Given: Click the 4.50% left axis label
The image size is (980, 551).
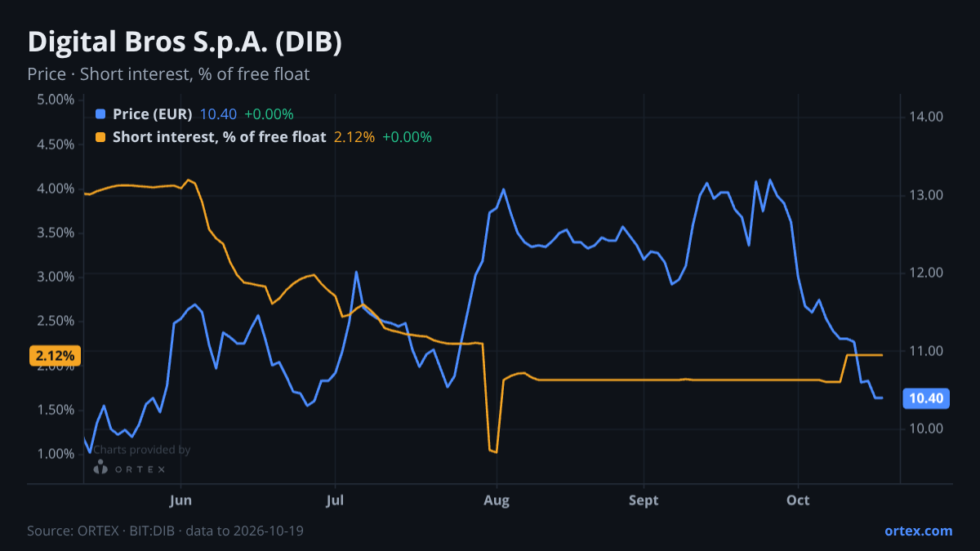Looking at the screenshot, I should (56, 144).
